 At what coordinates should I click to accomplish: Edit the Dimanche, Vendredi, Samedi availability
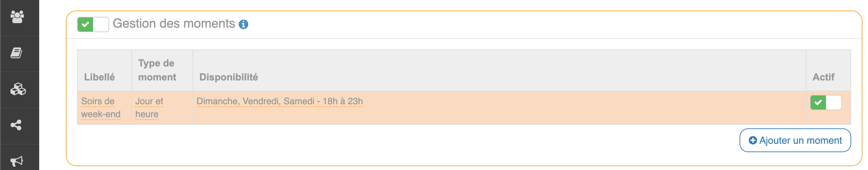point(279,101)
